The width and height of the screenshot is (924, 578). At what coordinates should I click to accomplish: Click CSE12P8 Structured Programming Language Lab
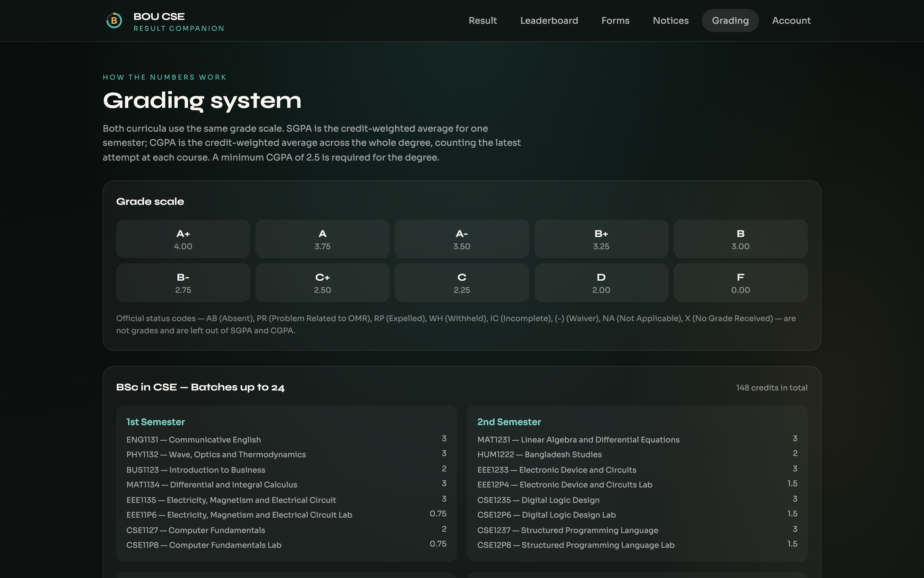pyautogui.click(x=637, y=545)
